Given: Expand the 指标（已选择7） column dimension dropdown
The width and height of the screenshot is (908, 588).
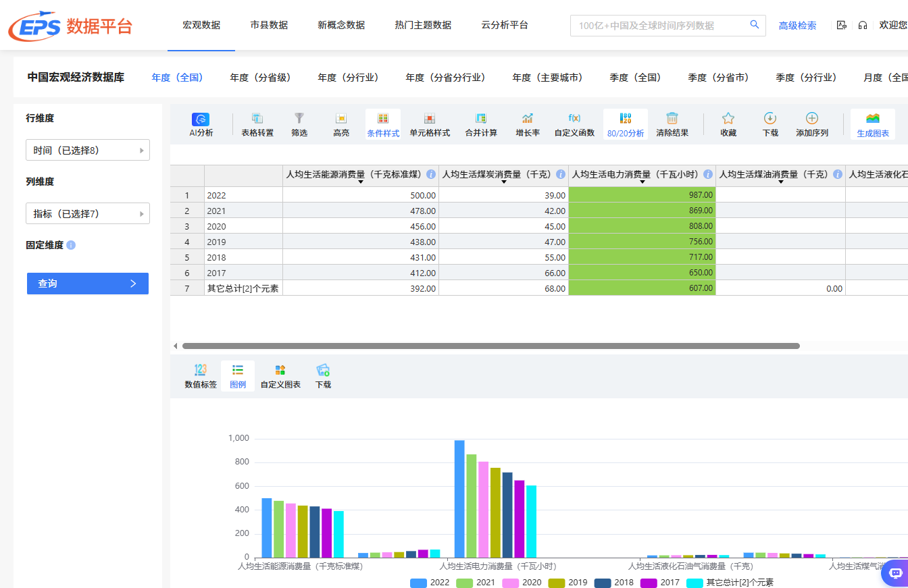Looking at the screenshot, I should pyautogui.click(x=88, y=214).
